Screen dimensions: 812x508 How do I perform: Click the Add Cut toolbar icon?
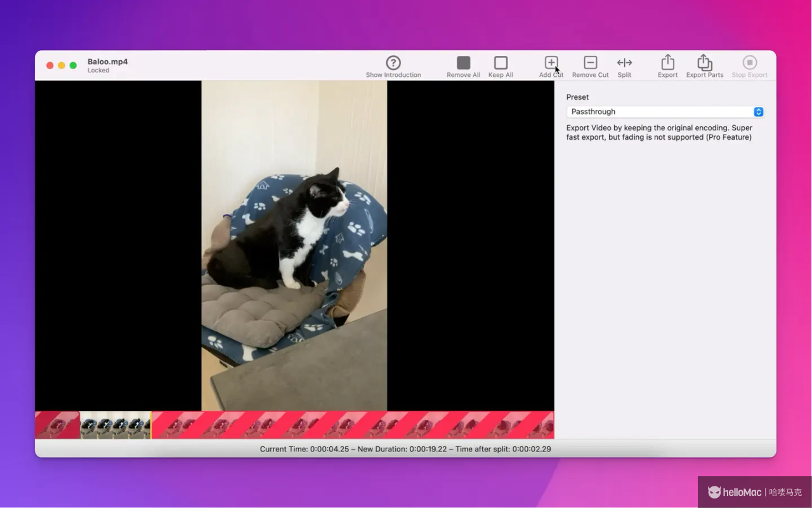click(x=551, y=63)
